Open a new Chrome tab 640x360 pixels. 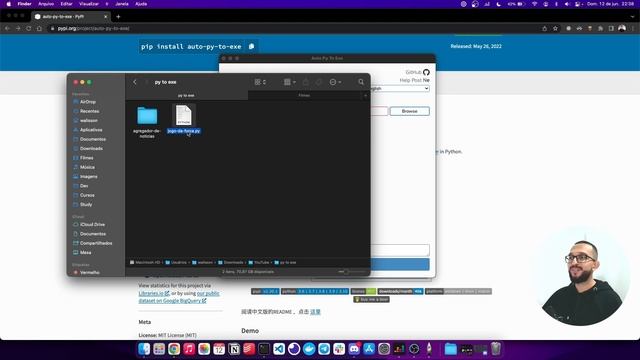[x=118, y=17]
